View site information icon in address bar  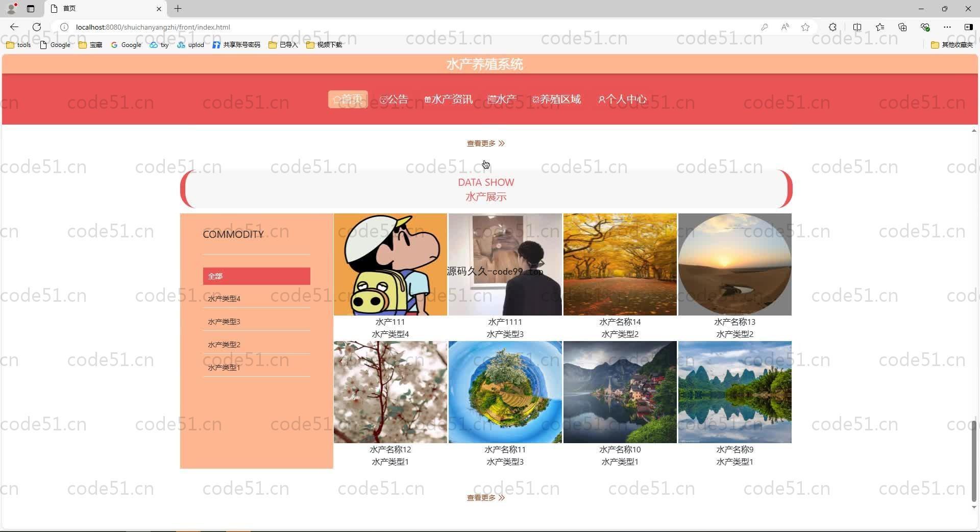(64, 27)
